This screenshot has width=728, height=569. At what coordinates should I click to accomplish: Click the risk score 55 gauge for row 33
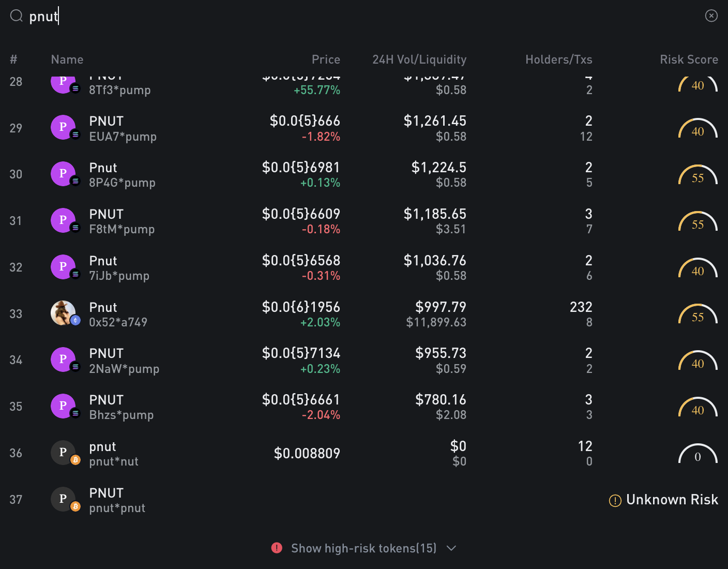(x=697, y=315)
